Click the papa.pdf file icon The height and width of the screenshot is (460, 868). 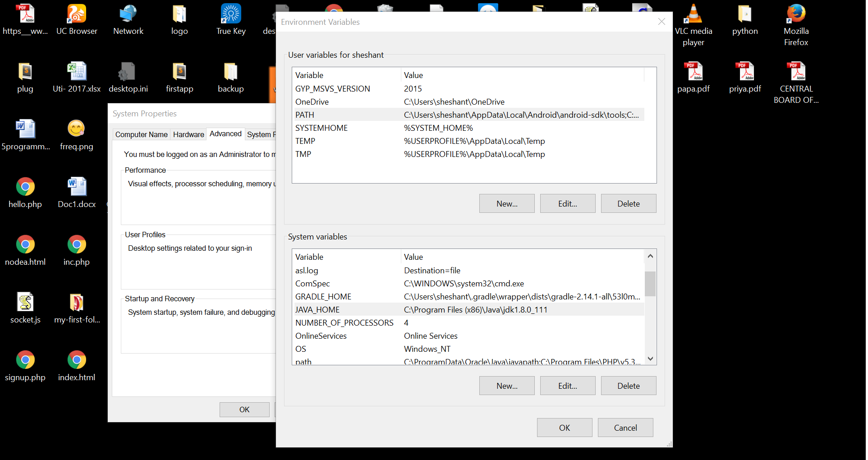pyautogui.click(x=693, y=77)
